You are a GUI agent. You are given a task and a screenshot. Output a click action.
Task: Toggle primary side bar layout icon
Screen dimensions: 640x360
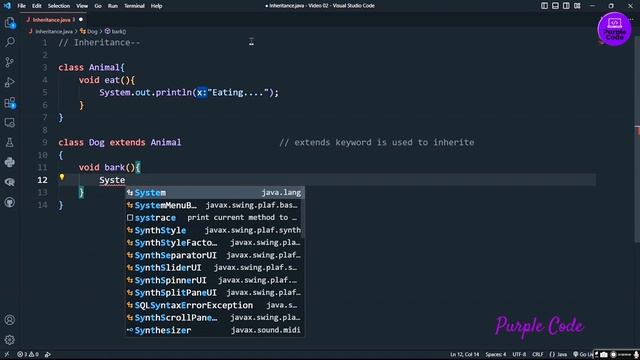(x=544, y=6)
